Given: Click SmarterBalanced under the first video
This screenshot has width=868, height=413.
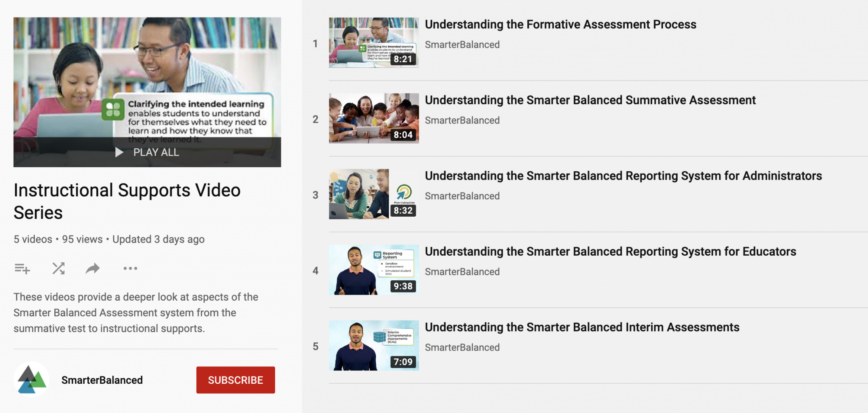Looking at the screenshot, I should point(462,44).
